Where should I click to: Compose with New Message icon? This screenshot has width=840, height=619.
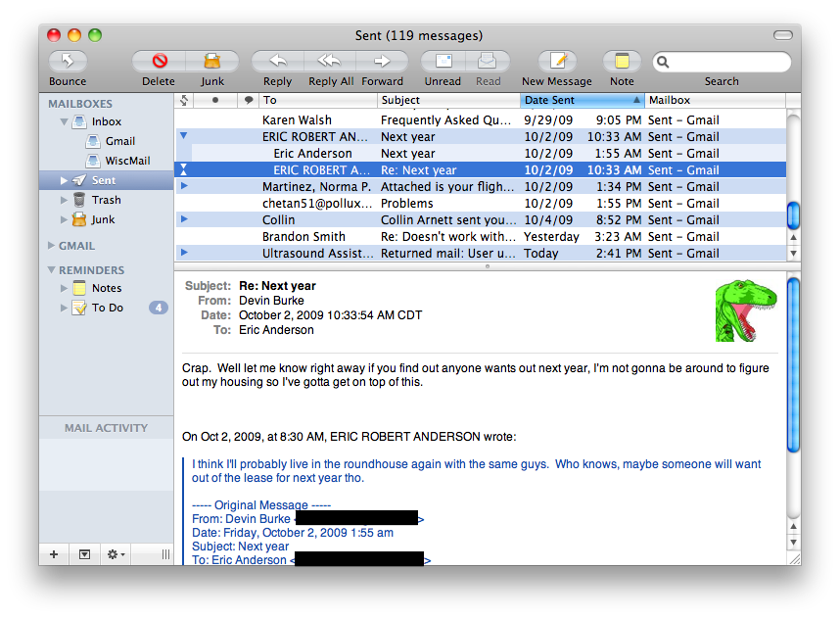(x=557, y=61)
